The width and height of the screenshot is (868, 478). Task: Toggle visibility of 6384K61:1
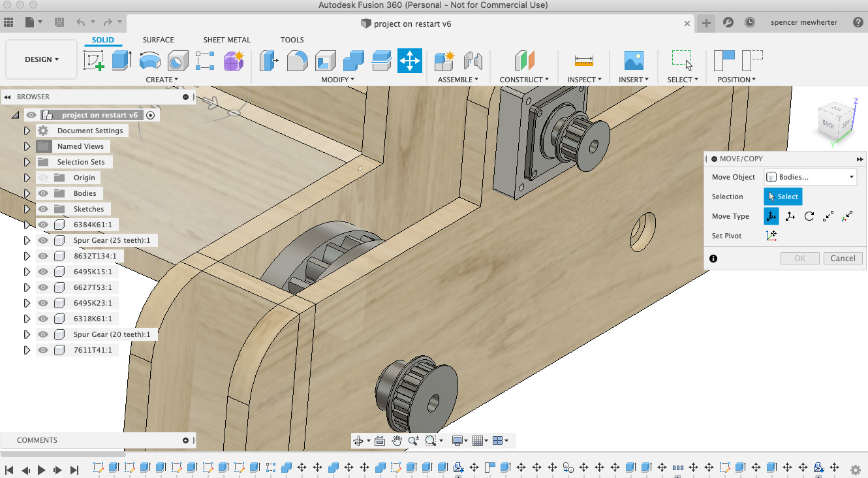(44, 225)
